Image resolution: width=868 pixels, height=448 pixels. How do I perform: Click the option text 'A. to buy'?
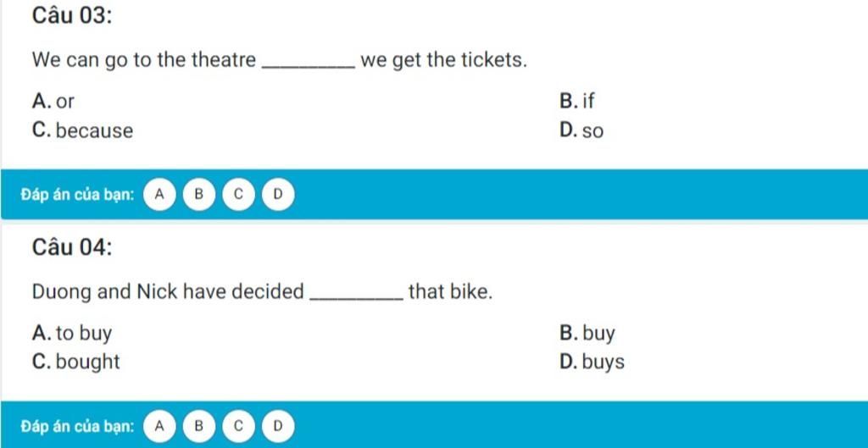pos(72,333)
